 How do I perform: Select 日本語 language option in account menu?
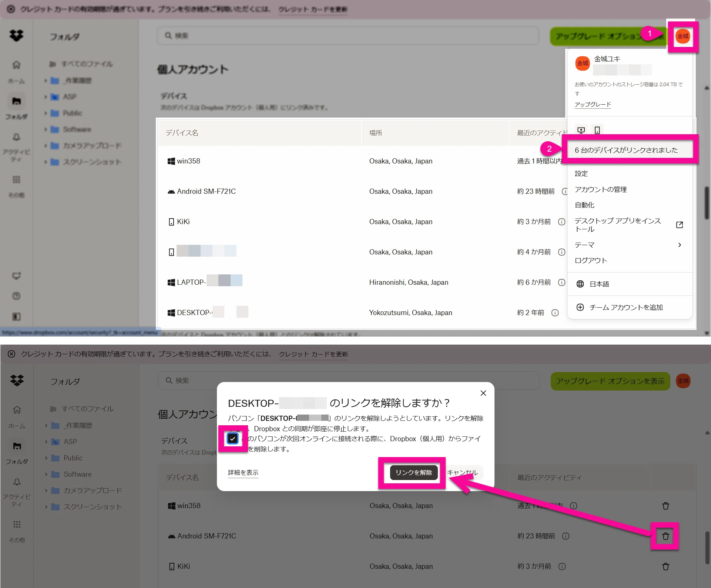pos(599,284)
